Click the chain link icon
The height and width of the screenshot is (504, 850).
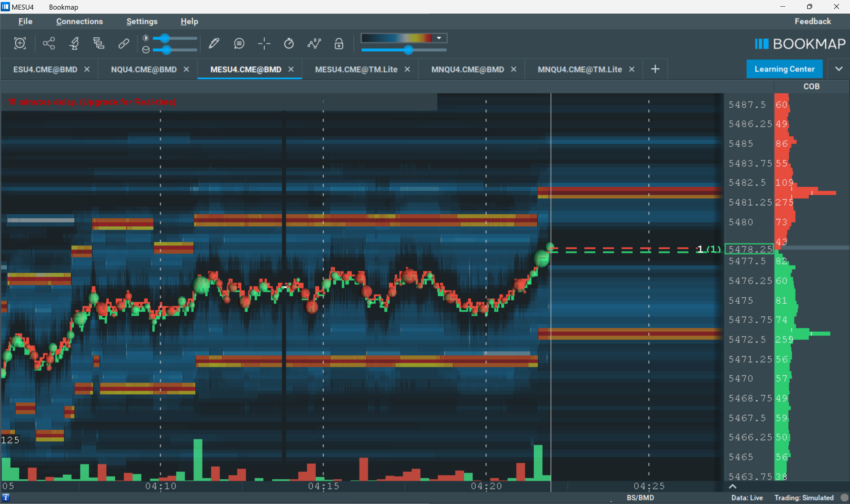(124, 43)
